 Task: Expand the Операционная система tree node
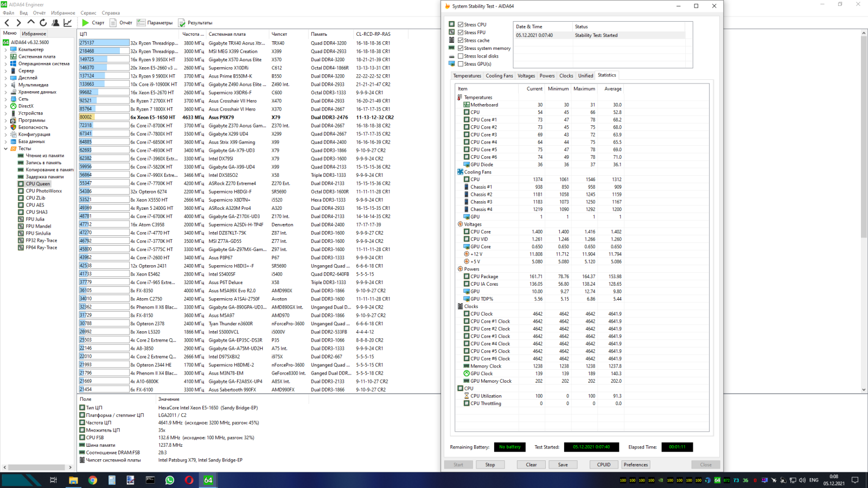coord(6,63)
